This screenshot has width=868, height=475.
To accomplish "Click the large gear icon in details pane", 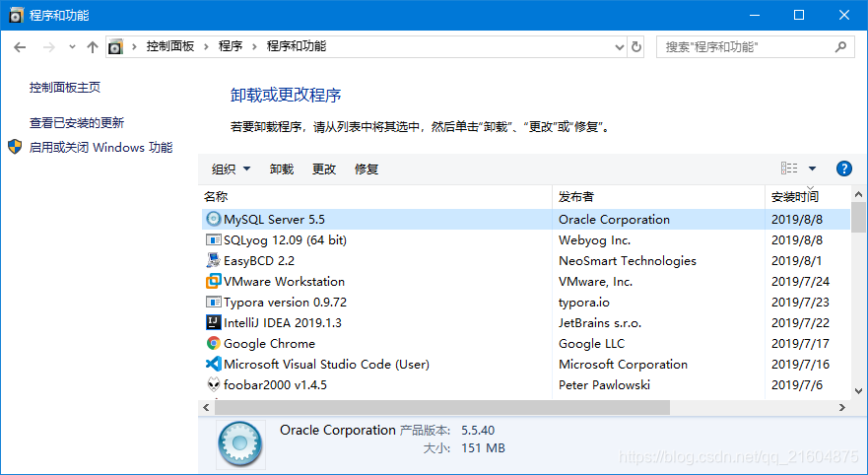I will (x=239, y=443).
